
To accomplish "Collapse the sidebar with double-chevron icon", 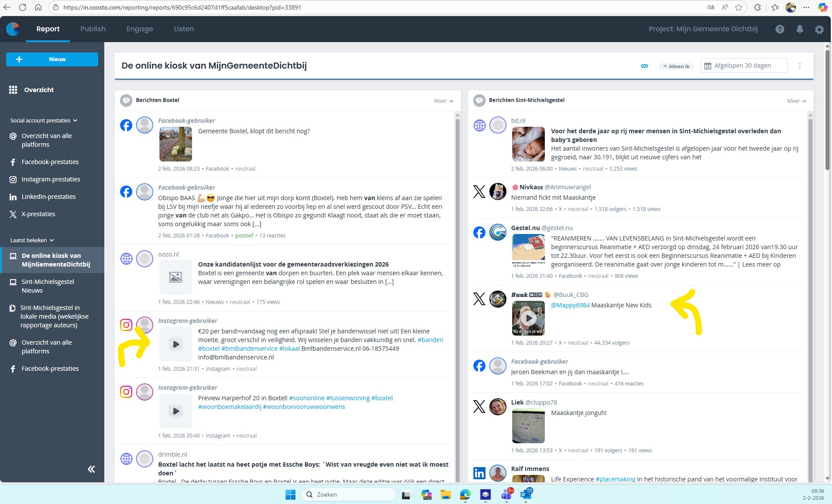I will point(91,469).
